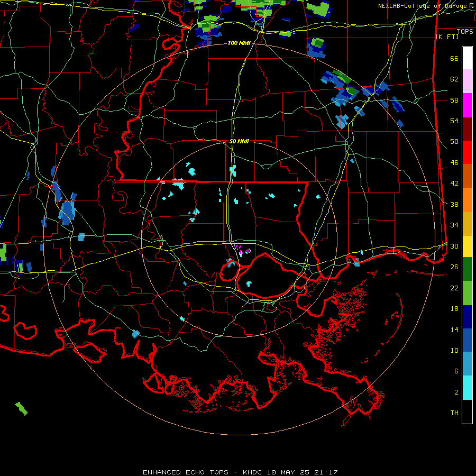Click the "38" legend value
This screenshot has width=476, height=476.
point(454,205)
